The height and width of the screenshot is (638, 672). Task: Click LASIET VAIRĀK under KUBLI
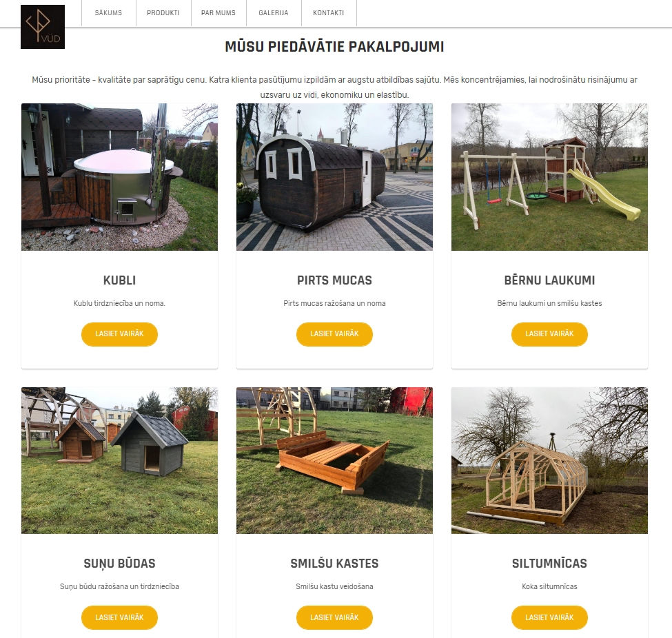click(119, 333)
